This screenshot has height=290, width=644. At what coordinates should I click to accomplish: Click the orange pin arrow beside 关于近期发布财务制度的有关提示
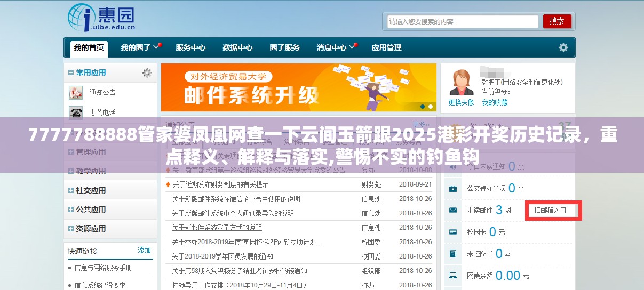168,184
